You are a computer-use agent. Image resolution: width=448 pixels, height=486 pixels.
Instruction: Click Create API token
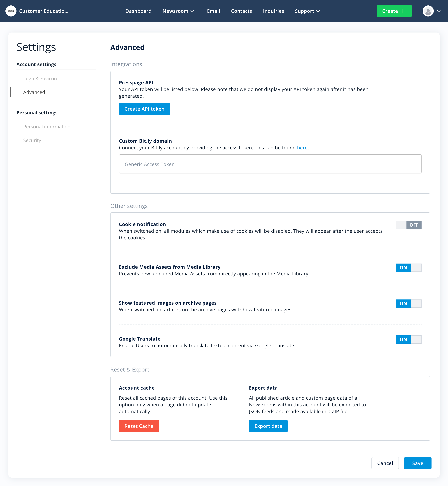[x=144, y=109]
